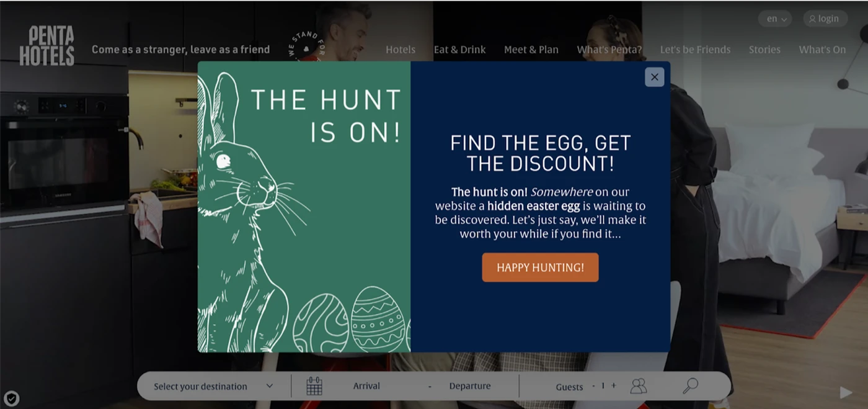Select the Departure date field
868x409 pixels.
[x=470, y=386]
